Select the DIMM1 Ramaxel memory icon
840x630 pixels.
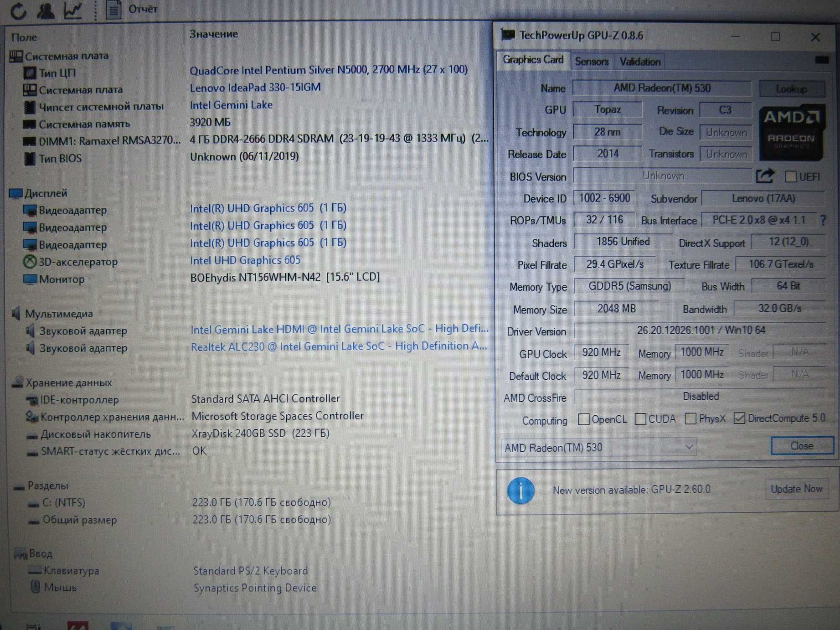[30, 141]
